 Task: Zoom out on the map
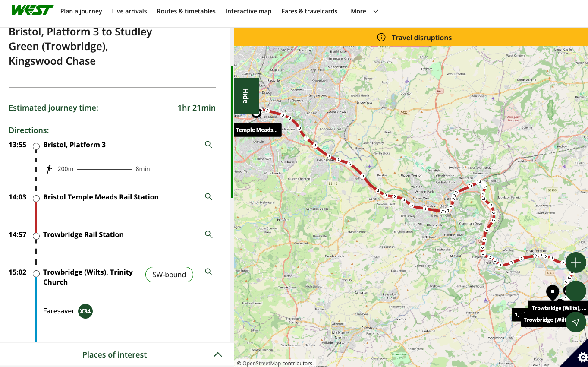tap(575, 291)
